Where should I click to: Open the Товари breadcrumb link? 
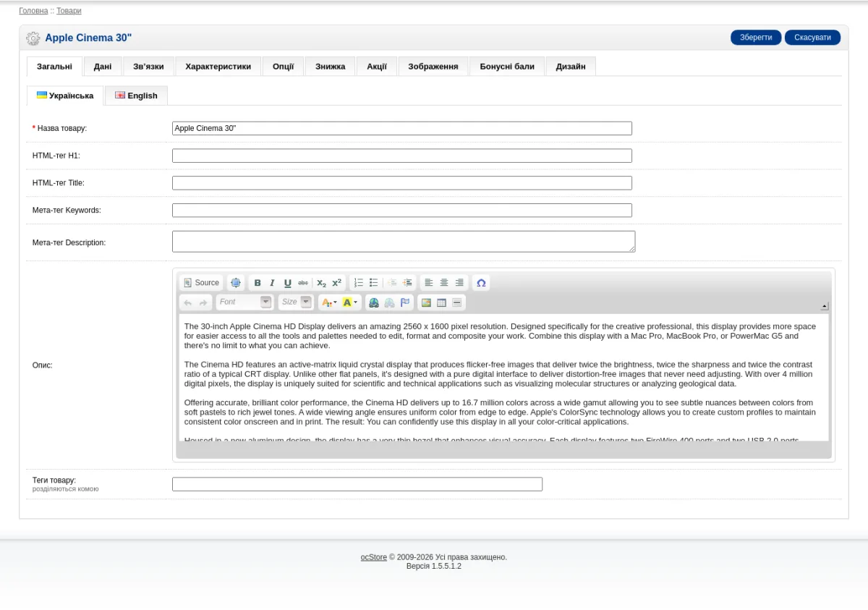pos(69,11)
